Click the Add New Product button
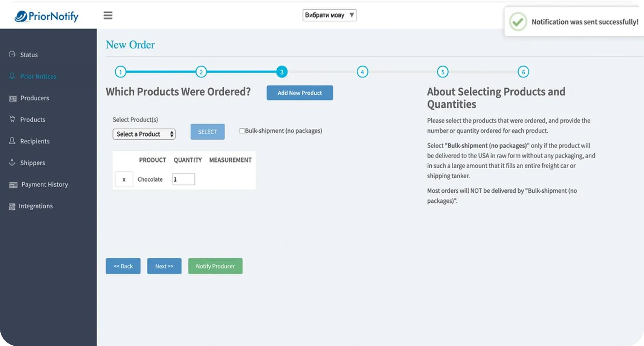 299,93
